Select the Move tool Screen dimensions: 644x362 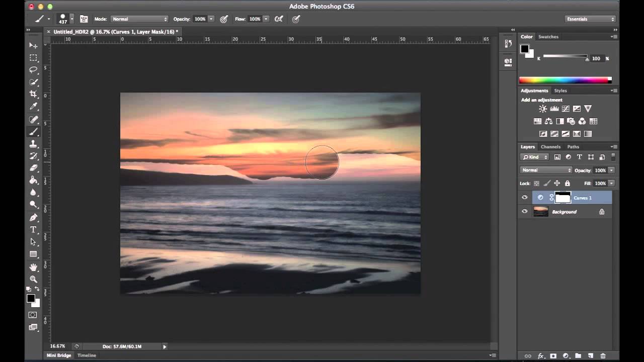tap(33, 45)
